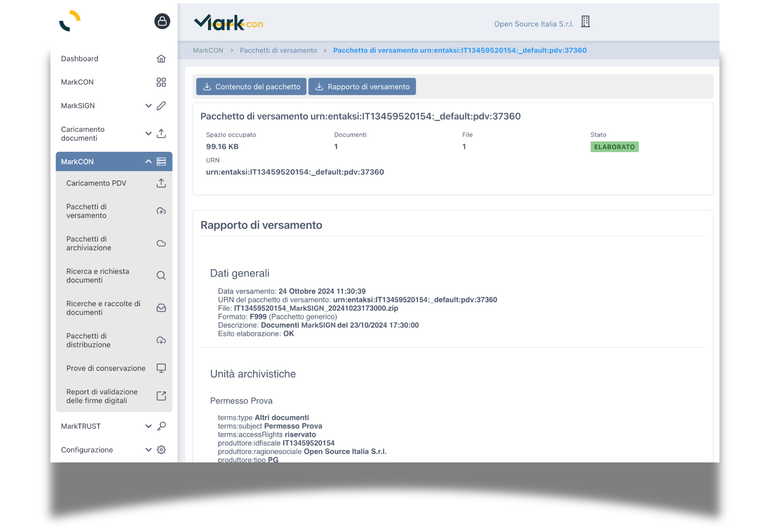
Task: Expand the Caricamento documenti chevron
Action: tap(149, 133)
